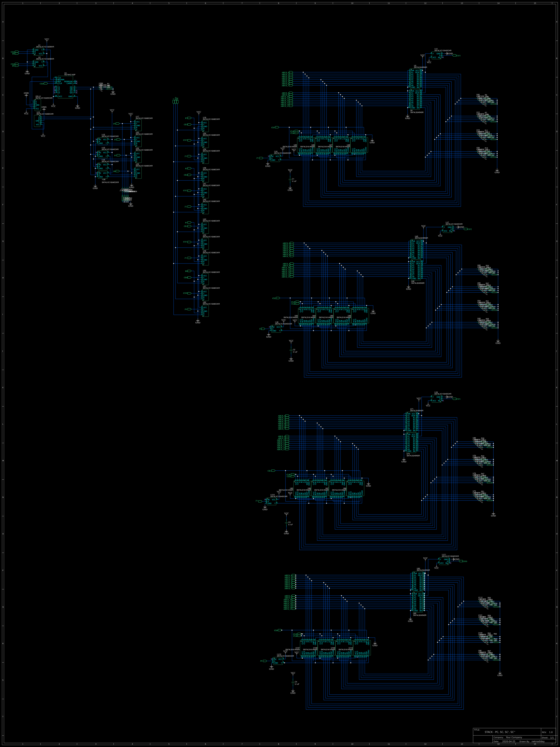Select NAND gate U1 SN74LVC1G132DBVR
The image size is (560, 747).
[x=38, y=52]
